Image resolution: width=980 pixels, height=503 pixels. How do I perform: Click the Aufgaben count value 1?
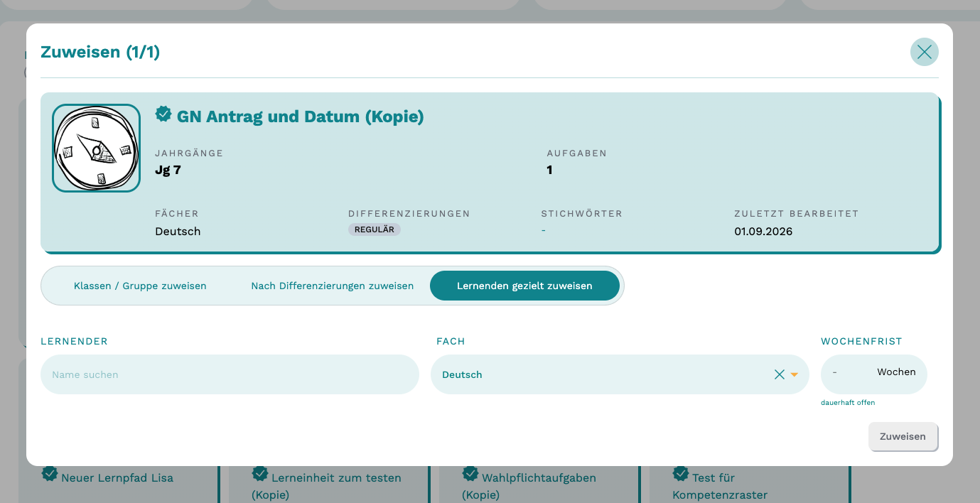pyautogui.click(x=549, y=170)
